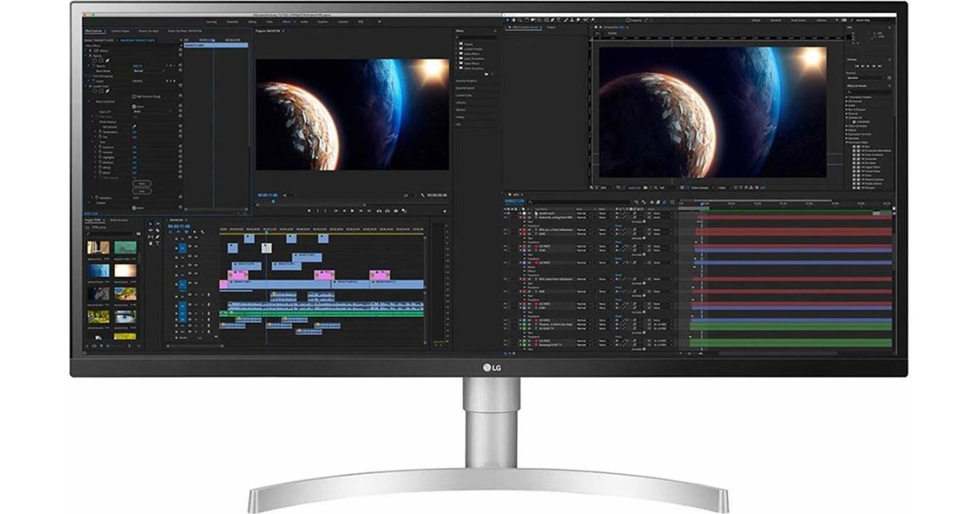The image size is (980, 514).
Task: Switch to the Lumetri Scopes tab
Action: [119, 30]
